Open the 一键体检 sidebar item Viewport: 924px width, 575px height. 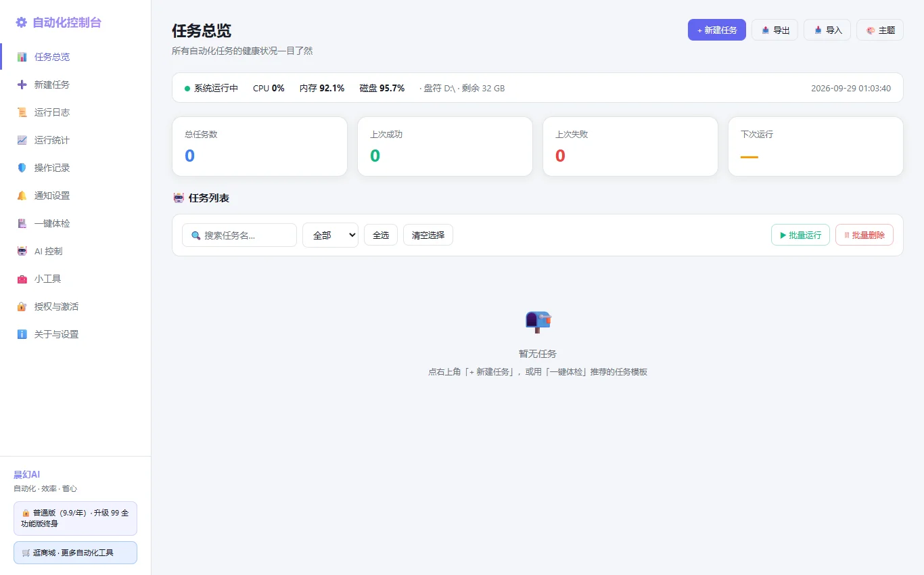click(76, 223)
